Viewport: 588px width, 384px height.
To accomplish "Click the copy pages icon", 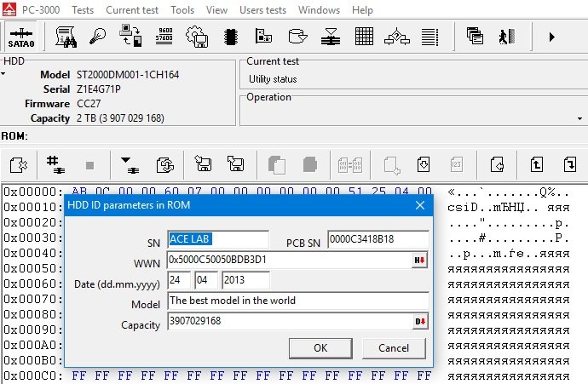I will tap(277, 165).
